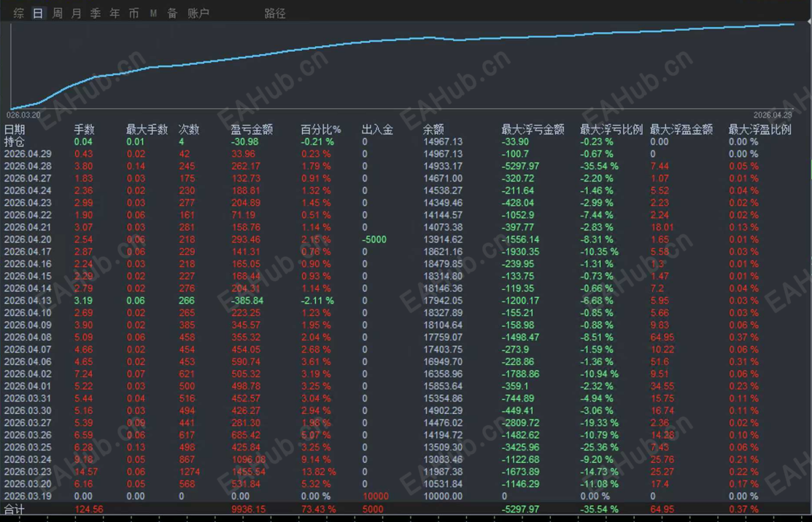
Task: Open the 账户 account menu
Action: [198, 12]
